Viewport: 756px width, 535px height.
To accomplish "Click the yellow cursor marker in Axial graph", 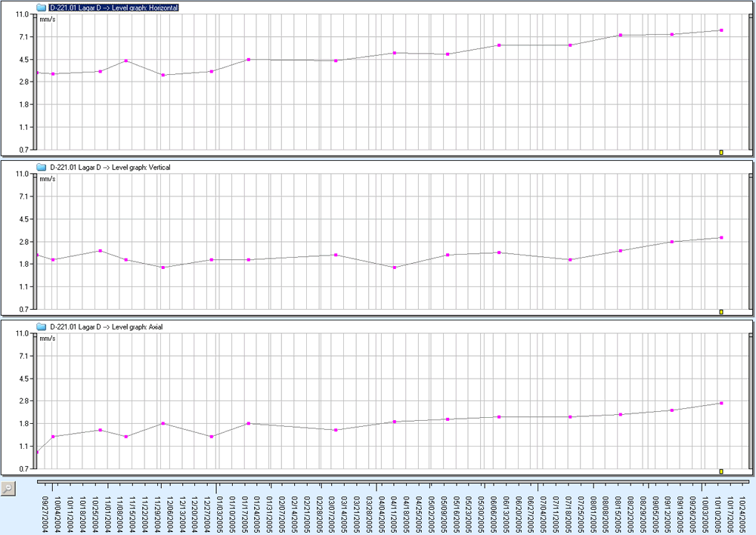I will pyautogui.click(x=721, y=471).
